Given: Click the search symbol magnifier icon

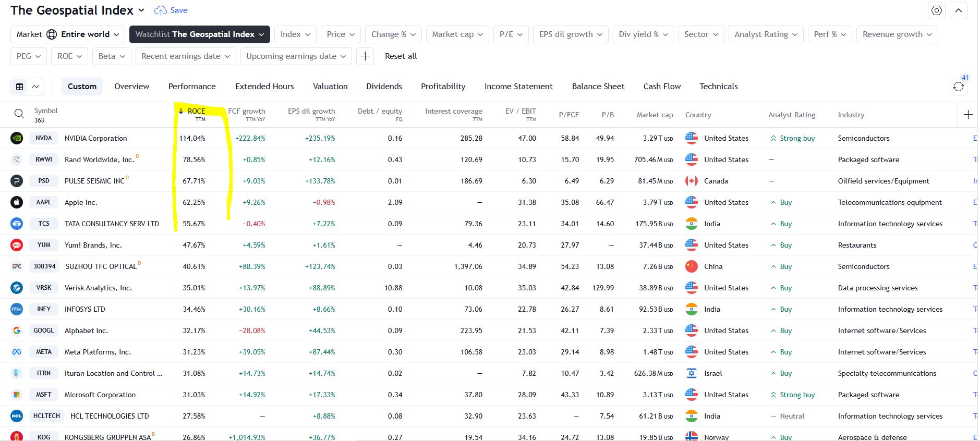Looking at the screenshot, I should (19, 114).
